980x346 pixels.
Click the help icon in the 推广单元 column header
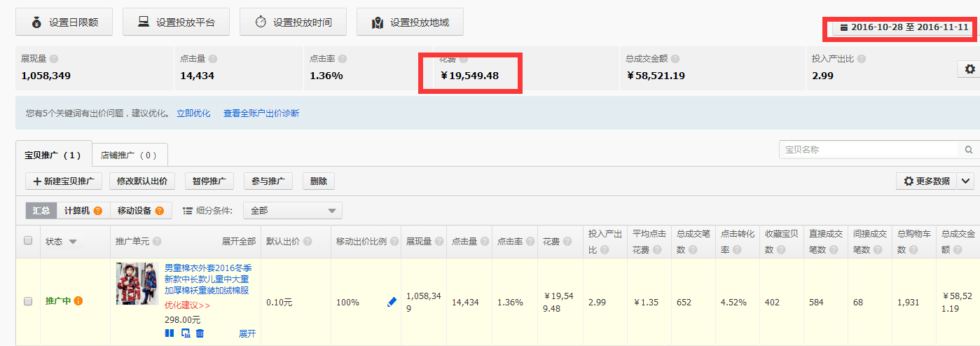(x=157, y=242)
